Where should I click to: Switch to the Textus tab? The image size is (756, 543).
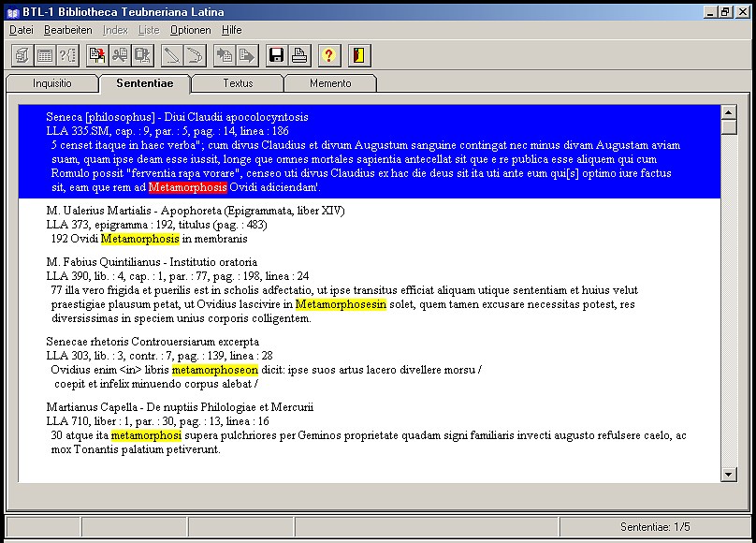(238, 83)
